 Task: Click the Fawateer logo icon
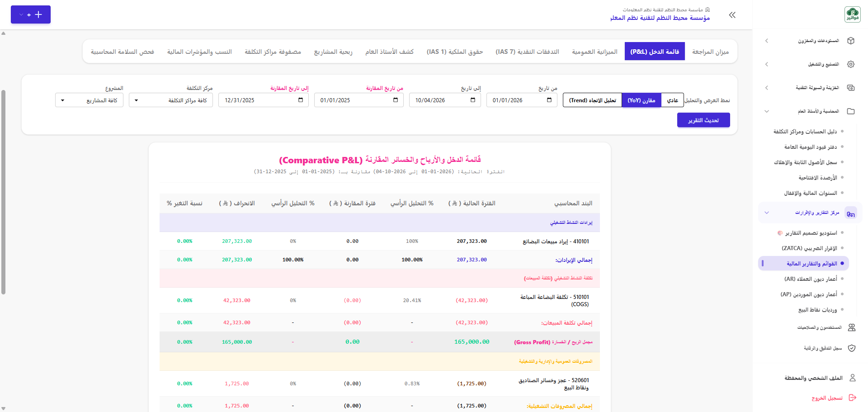tap(852, 14)
